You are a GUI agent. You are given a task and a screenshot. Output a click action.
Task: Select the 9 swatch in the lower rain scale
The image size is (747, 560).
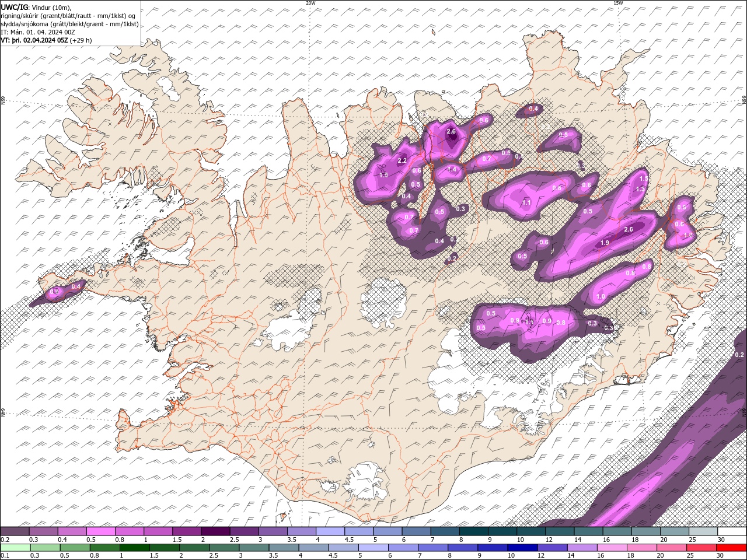click(493, 548)
